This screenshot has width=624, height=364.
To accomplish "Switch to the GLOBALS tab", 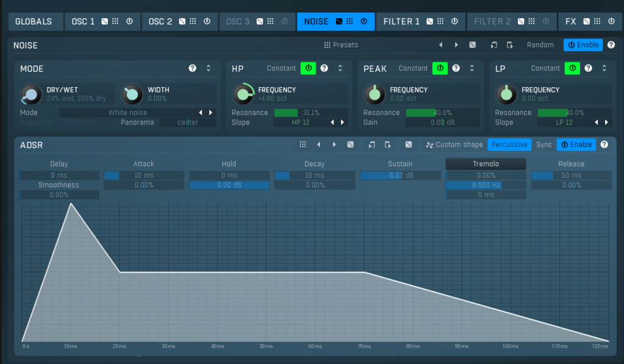I will point(34,21).
